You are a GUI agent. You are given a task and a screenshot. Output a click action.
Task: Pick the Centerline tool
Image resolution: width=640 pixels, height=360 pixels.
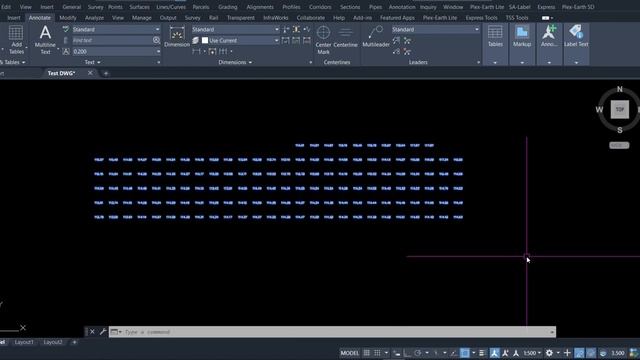(345, 37)
